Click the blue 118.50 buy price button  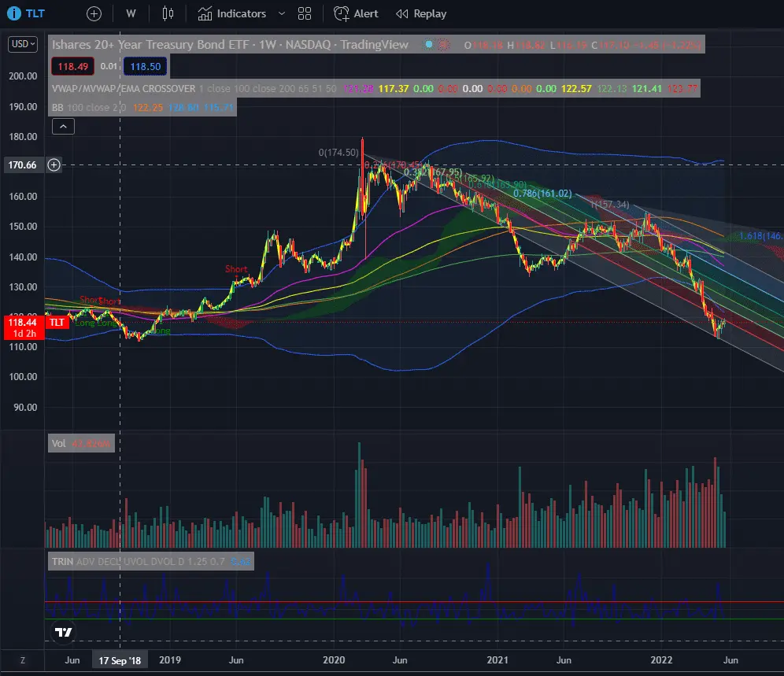(x=146, y=67)
